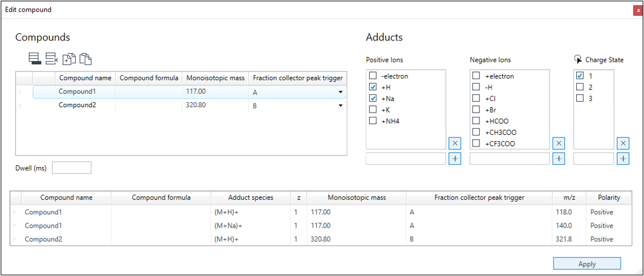
Task: Click the Monoisotopic mass column header
Action: [x=215, y=77]
